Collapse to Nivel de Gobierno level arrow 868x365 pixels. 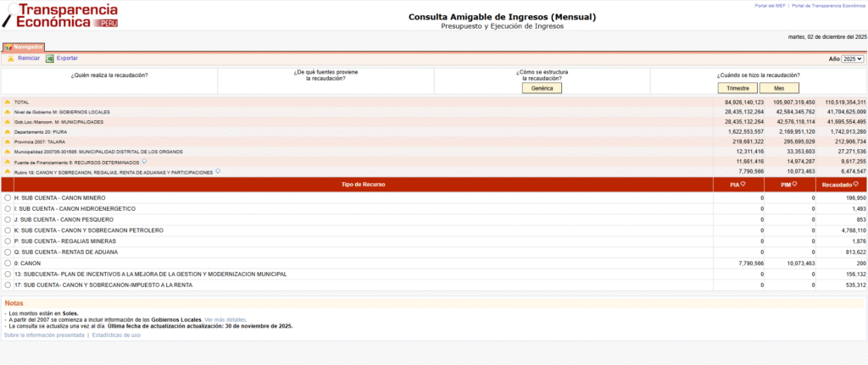8,112
